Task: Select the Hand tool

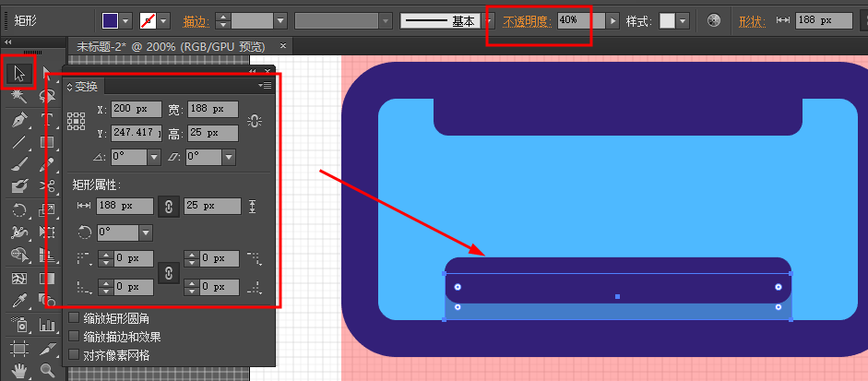Action: click(x=18, y=370)
